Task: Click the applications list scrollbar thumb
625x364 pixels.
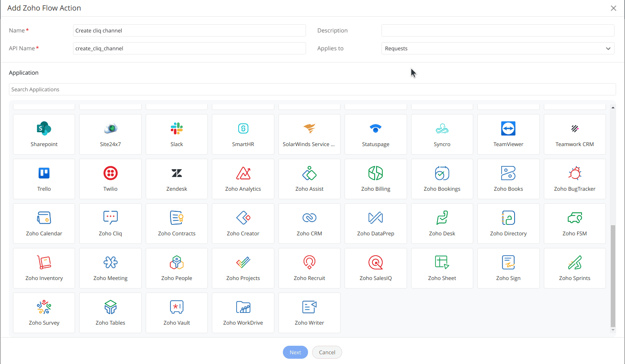Action: [613, 276]
